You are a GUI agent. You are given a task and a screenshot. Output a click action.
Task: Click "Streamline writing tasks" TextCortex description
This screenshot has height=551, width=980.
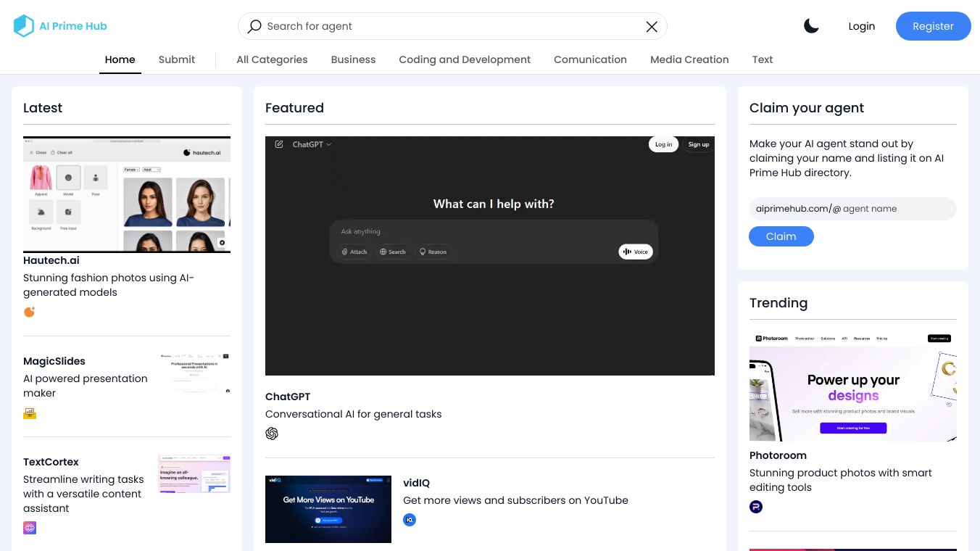tap(83, 494)
